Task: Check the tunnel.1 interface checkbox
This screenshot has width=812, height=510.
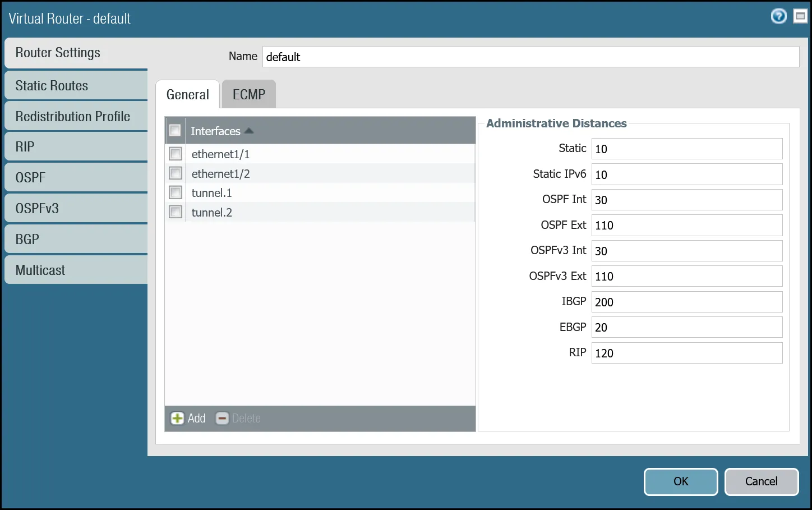Action: click(175, 192)
